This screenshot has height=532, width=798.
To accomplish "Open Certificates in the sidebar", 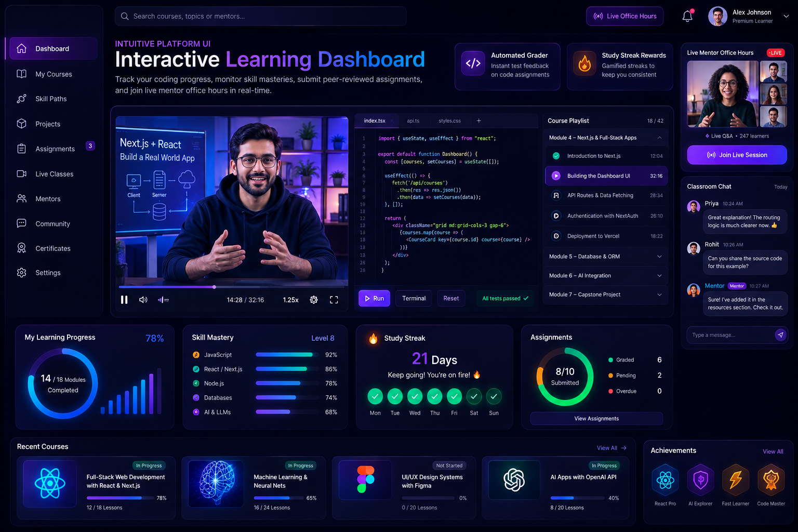I will point(52,248).
